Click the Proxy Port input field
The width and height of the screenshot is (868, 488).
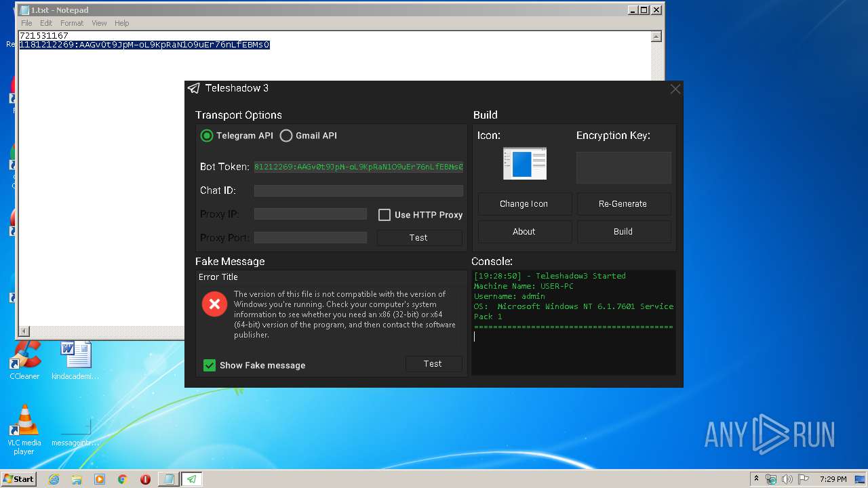pyautogui.click(x=311, y=238)
